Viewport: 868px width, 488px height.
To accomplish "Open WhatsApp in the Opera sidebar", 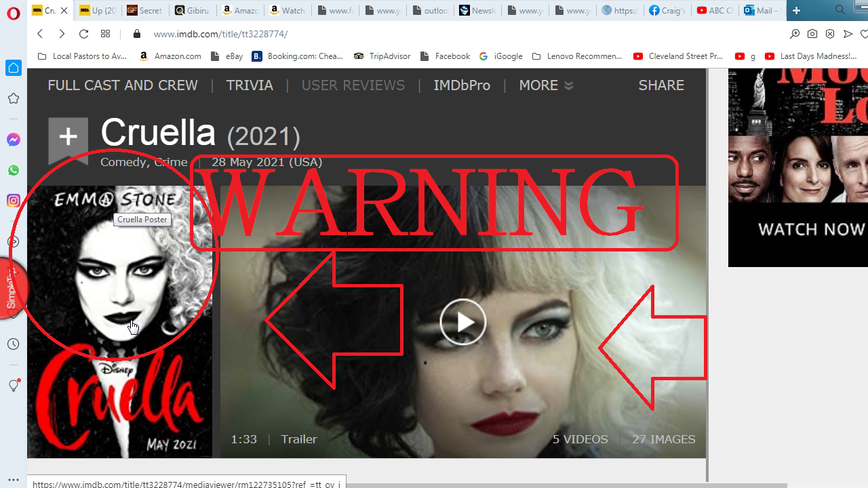I will pyautogui.click(x=14, y=171).
